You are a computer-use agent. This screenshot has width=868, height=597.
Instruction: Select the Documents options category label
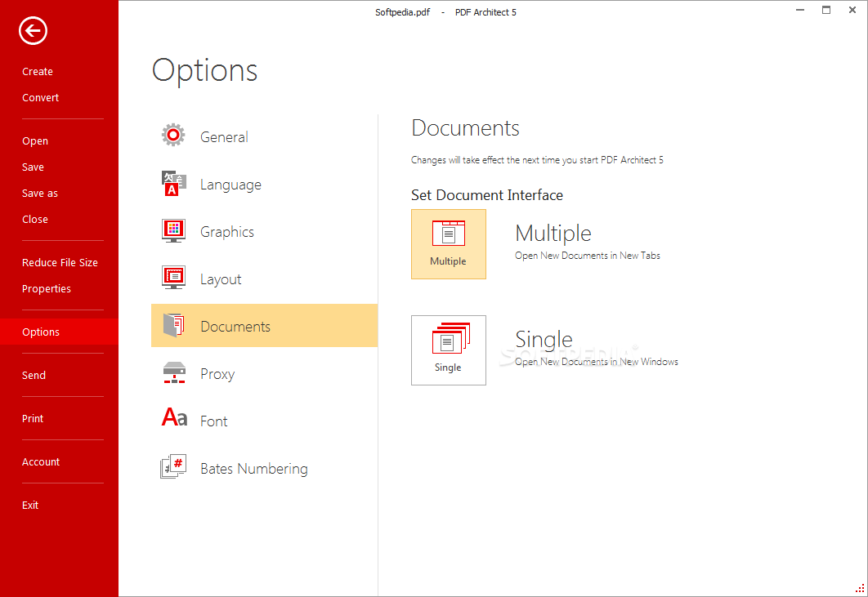coord(235,327)
